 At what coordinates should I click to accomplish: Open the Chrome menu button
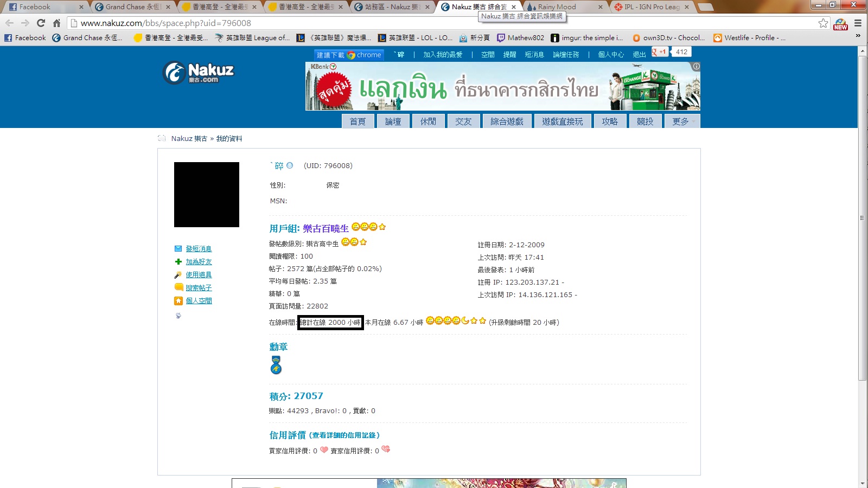coord(858,23)
